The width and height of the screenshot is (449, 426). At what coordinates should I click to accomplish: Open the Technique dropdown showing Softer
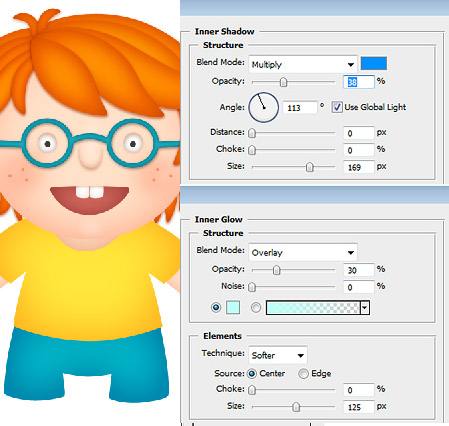pos(278,355)
